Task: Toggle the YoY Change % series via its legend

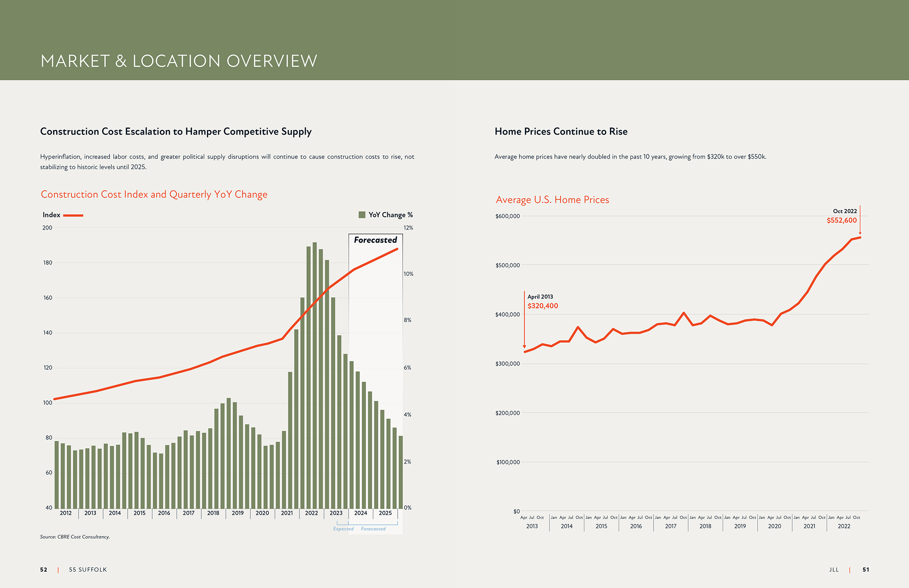Action: (x=362, y=214)
